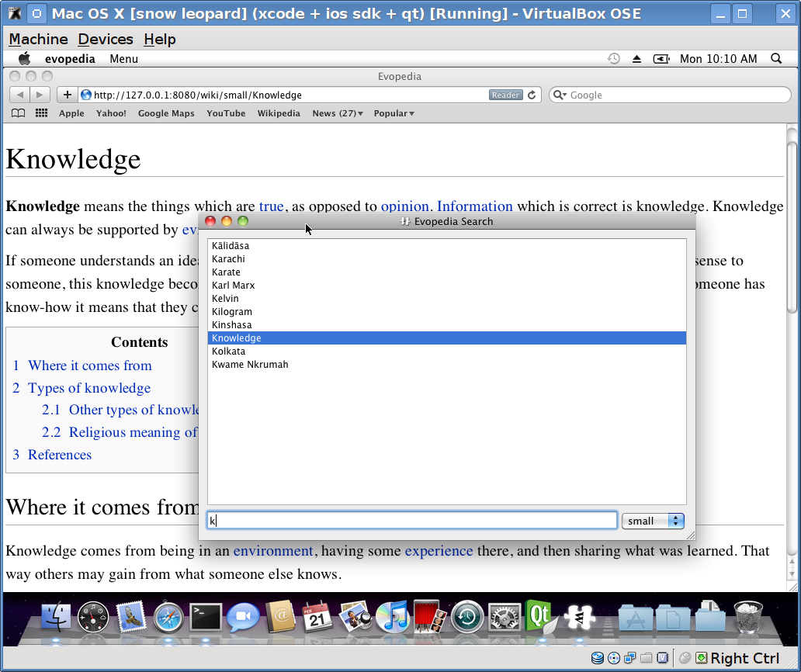
Task: Select Karl Marx in search results
Action: [x=233, y=286]
